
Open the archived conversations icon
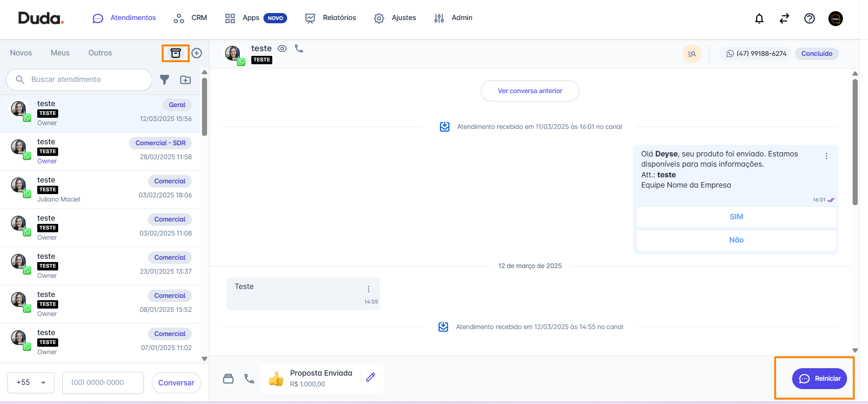(x=175, y=53)
